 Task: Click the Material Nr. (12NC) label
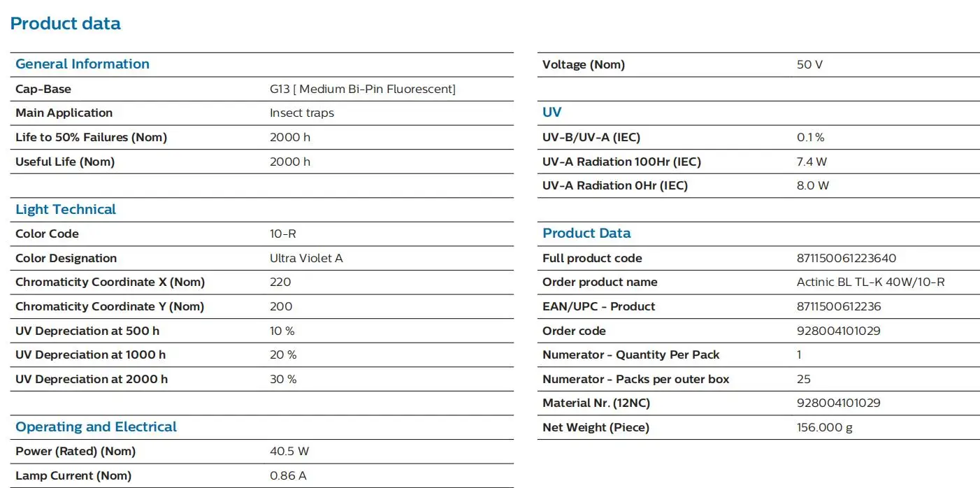click(596, 403)
